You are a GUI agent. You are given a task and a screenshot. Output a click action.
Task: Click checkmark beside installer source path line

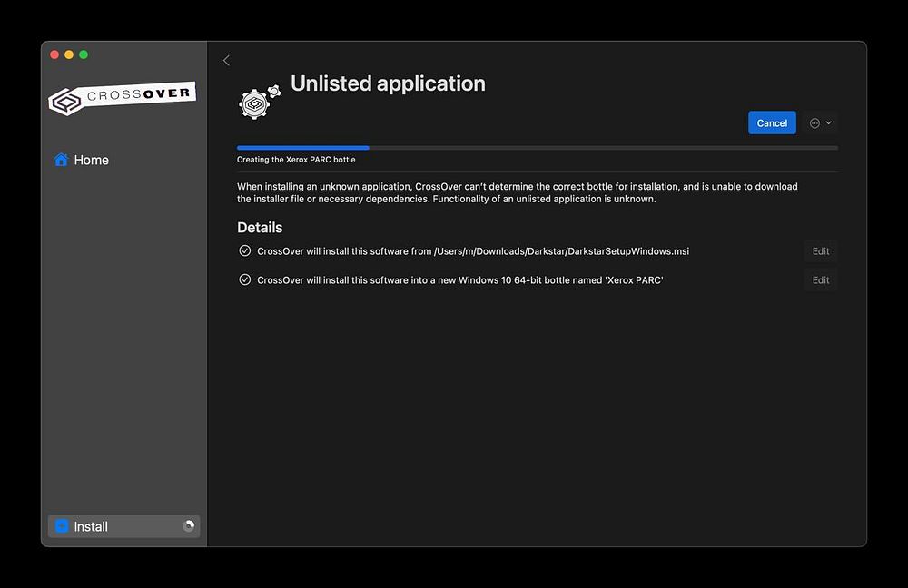(245, 250)
